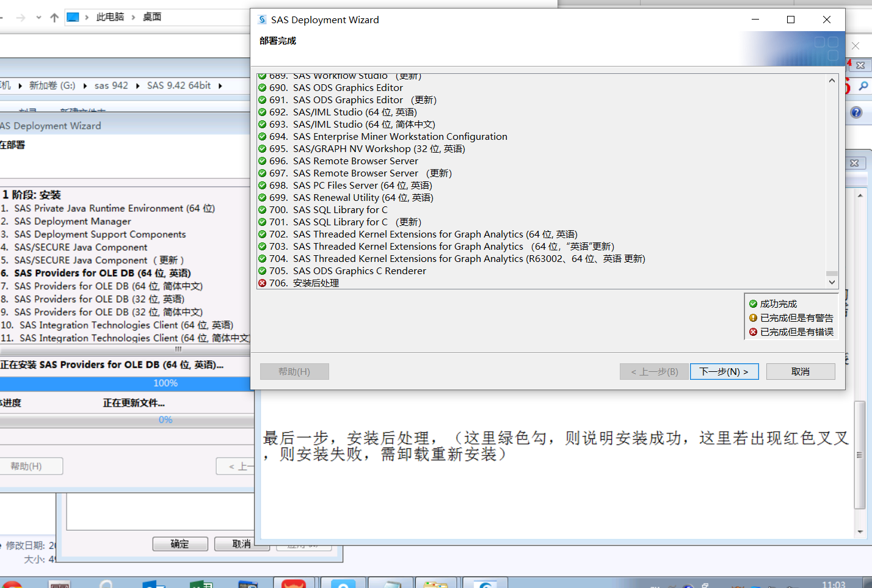Viewport: 872px width, 588px height.
Task: Click 上一步(B) in the front wizard
Action: pos(655,371)
